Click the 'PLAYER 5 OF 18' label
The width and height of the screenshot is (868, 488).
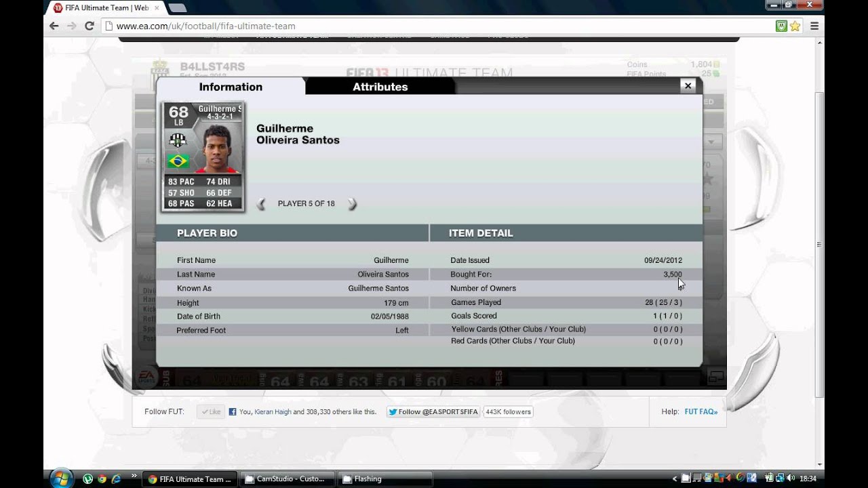[x=307, y=203]
